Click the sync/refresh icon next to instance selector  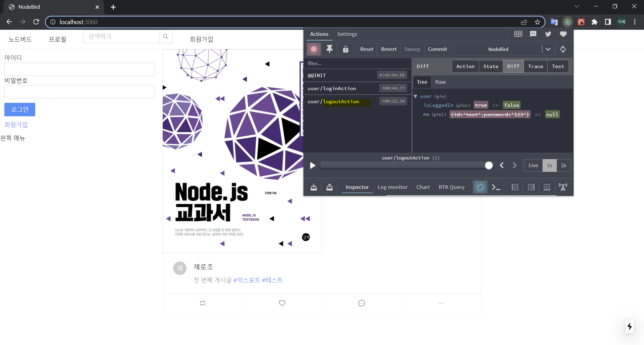click(x=563, y=49)
